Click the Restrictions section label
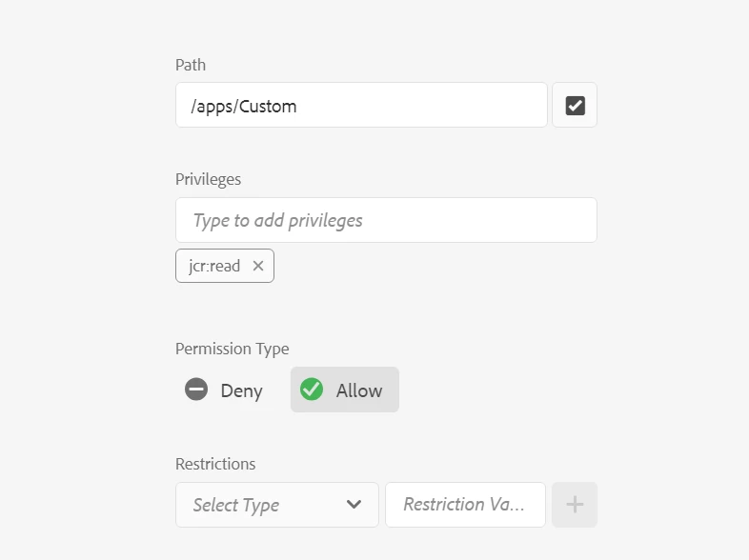749x560 pixels. coord(215,464)
